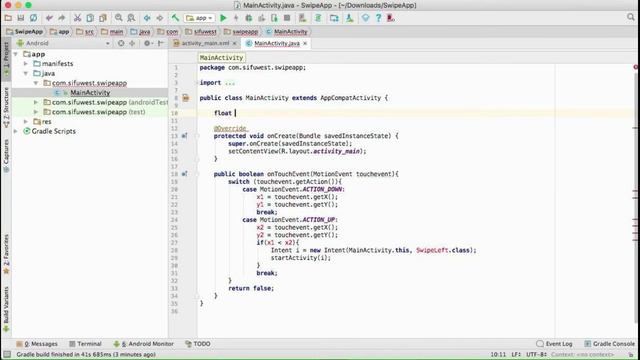Click the Sync Project with Gradle icon
The image size is (640, 360).
pos(318,18)
